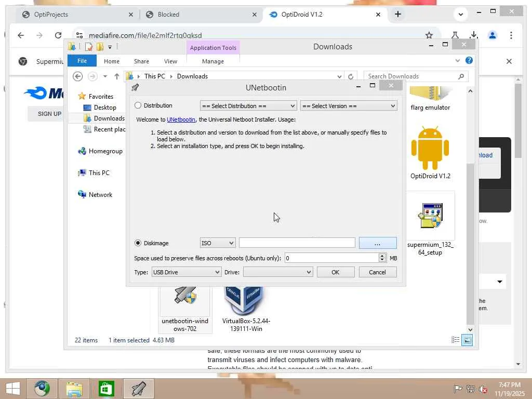
Task: Open the Home ribbon tab
Action: point(112,61)
